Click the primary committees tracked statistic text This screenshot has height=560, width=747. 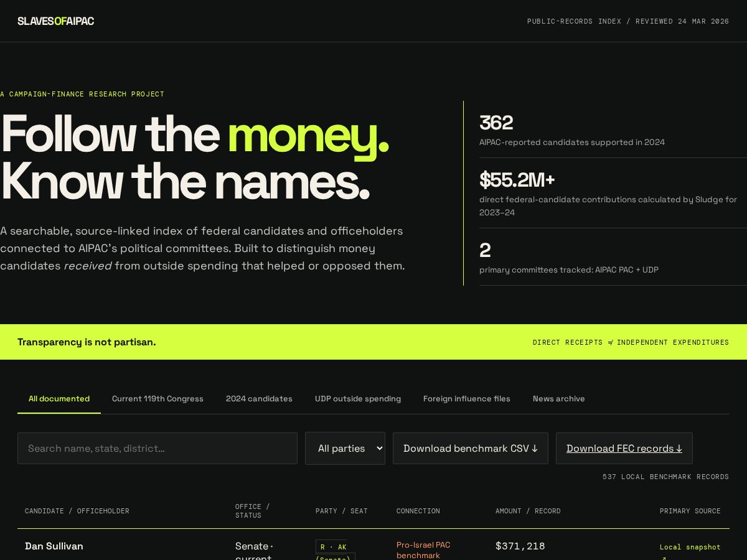pos(569,269)
